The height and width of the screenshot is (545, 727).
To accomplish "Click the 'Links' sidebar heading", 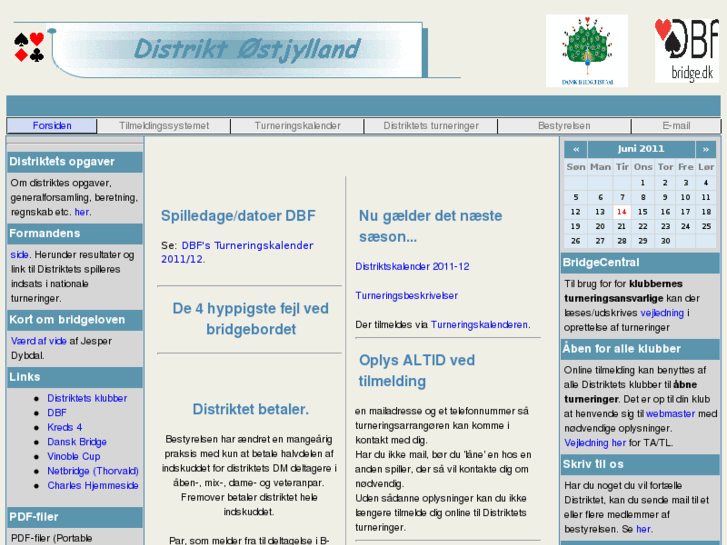I will pos(75,377).
